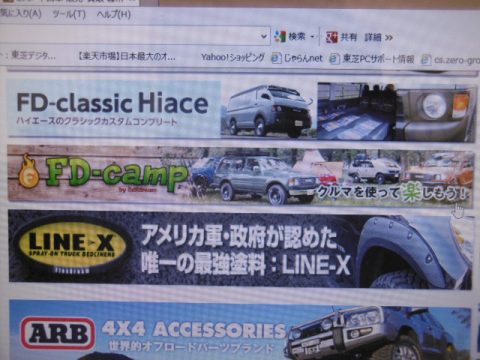Expand the address bar dropdown arrow

click(264, 36)
